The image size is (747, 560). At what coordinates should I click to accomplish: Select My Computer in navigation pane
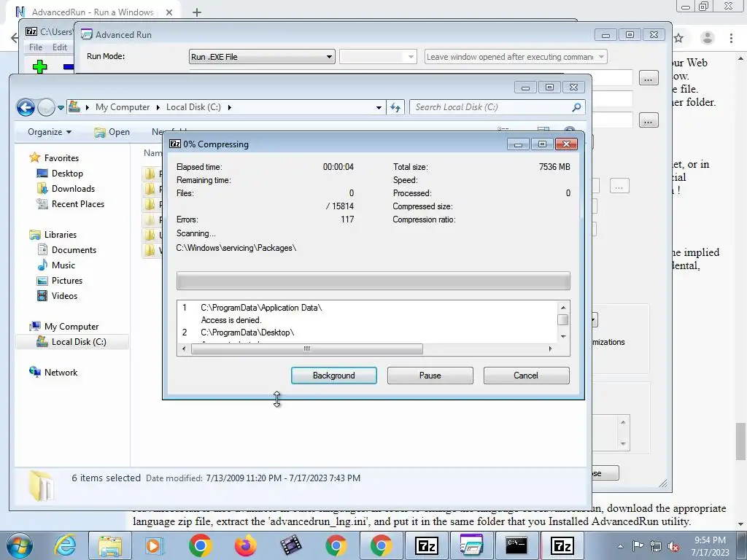pyautogui.click(x=71, y=327)
